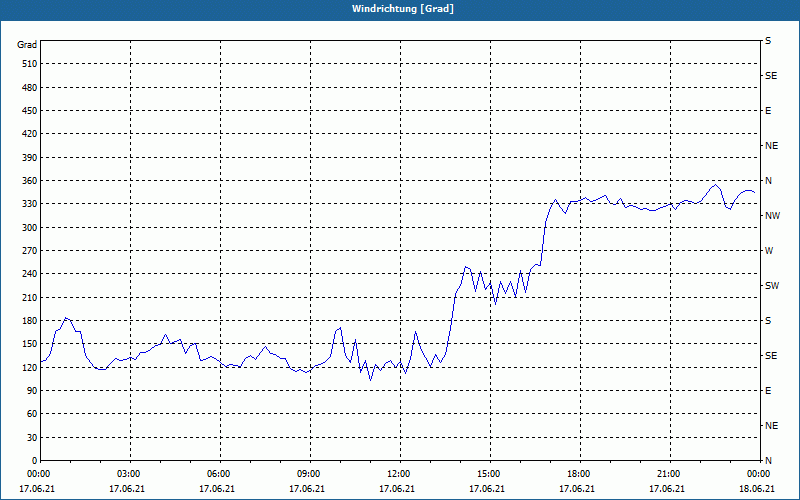The height and width of the screenshot is (500, 800).
Task: Click the SW compass label on right axis
Action: click(772, 286)
